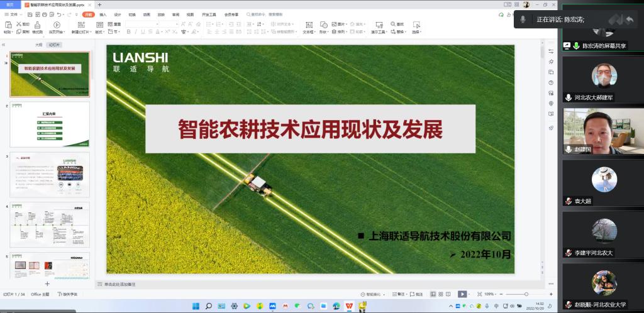
Task: Click the Picture (图片) insert icon
Action: (335, 25)
